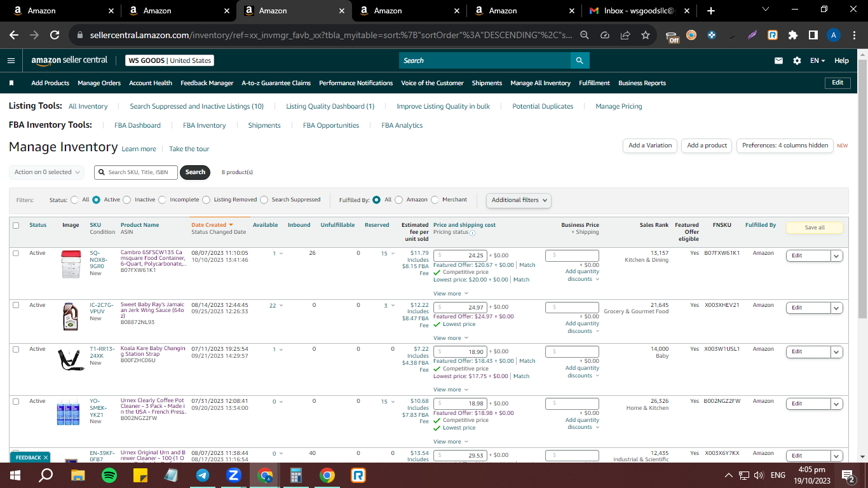Open the notification center icon
Screen dimensions: 868x488
(x=848, y=475)
